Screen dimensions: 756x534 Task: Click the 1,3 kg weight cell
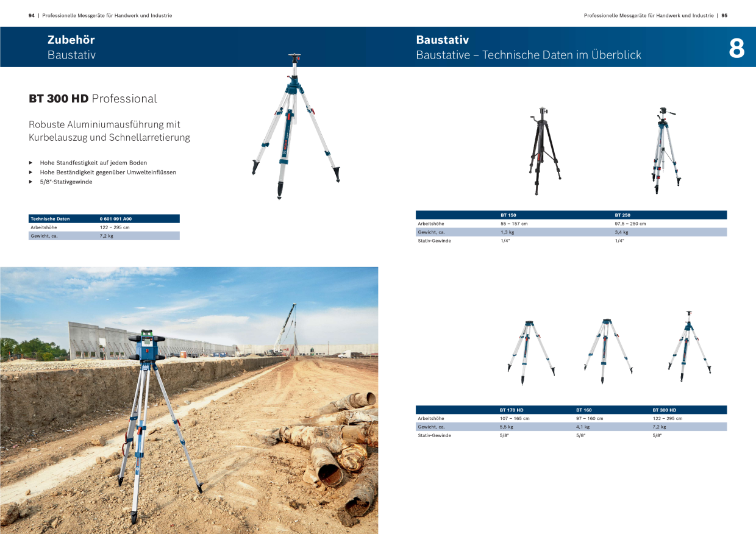(507, 232)
